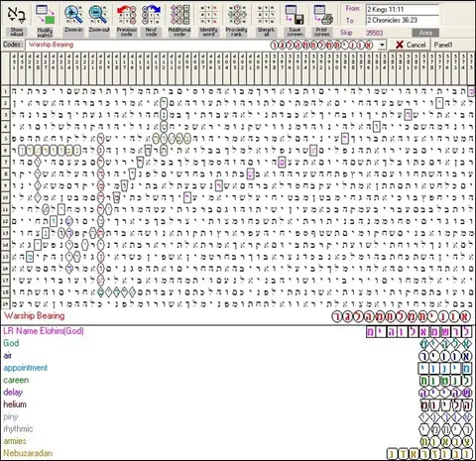Click the Hebrew letters beside LR Name Elohim entry
Viewport: 476px width, 461px height.
[x=418, y=332]
